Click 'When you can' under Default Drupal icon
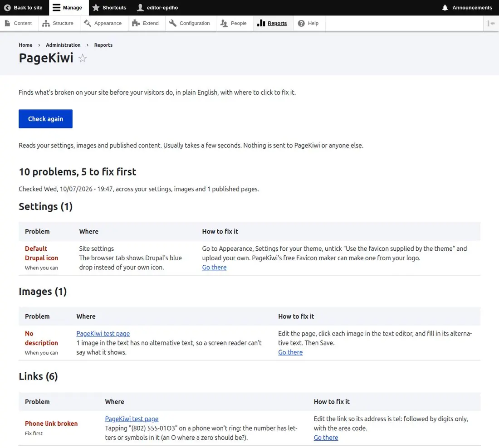Viewport: 499px width, 448px height. [41, 268]
